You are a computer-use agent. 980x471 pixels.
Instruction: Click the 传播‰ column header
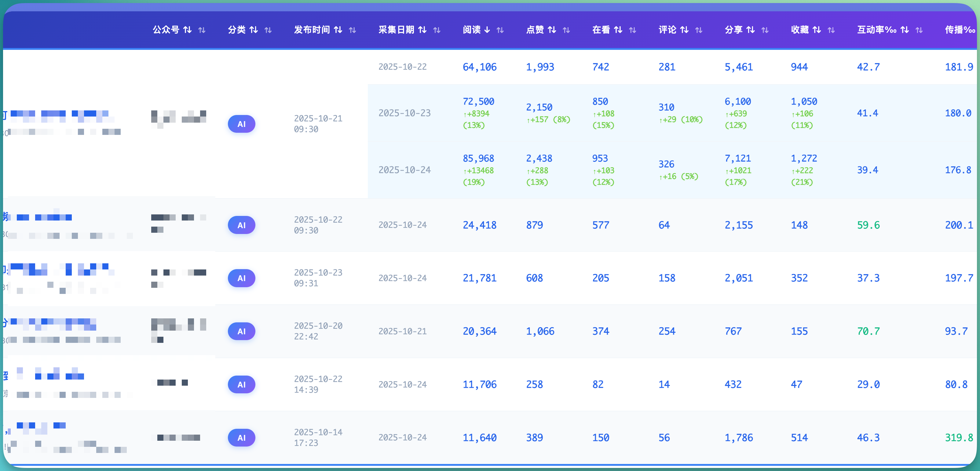coord(960,30)
